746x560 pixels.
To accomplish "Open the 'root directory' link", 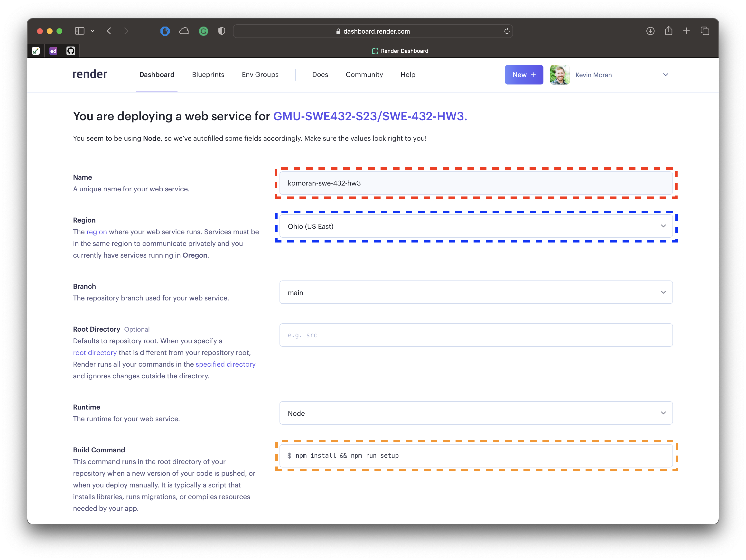I will pos(95,353).
